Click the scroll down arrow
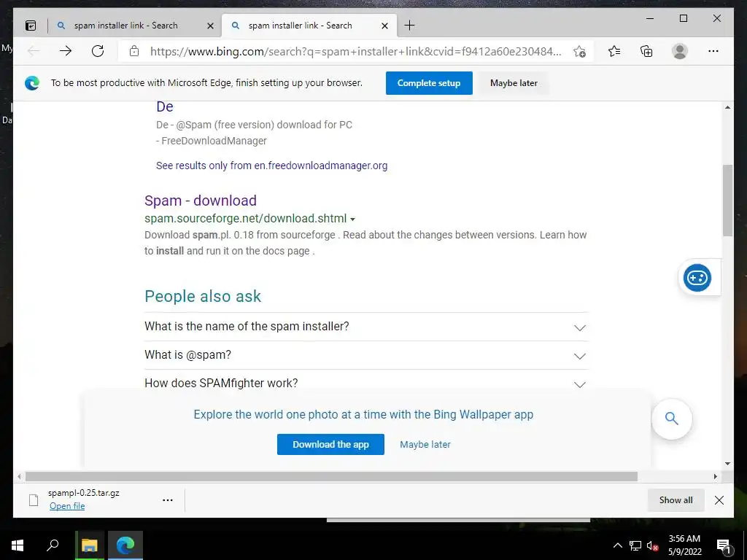The height and width of the screenshot is (560, 747). 727,464
